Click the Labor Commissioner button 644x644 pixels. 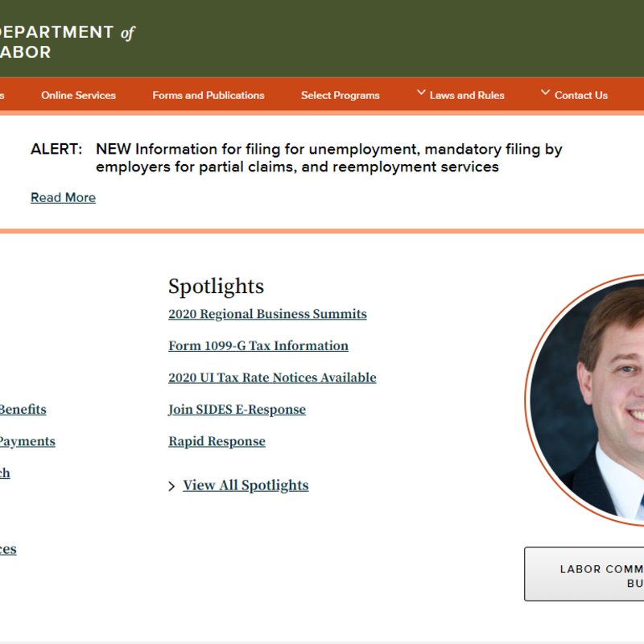click(x=584, y=574)
